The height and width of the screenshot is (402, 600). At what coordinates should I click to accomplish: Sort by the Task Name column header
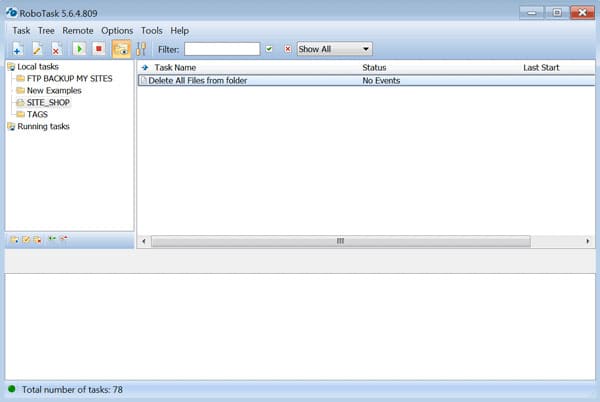click(x=175, y=68)
